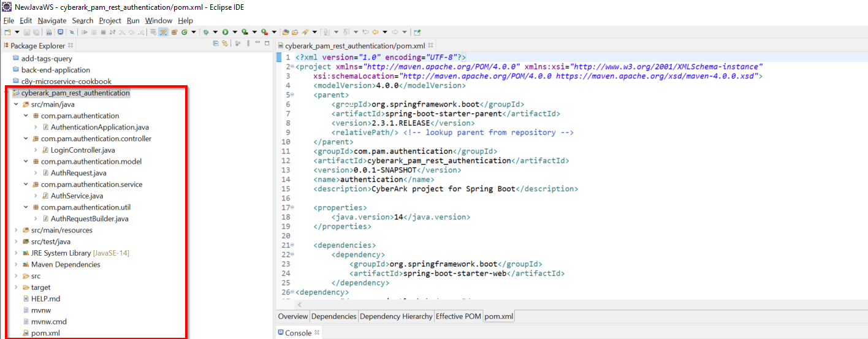The height and width of the screenshot is (339, 868).
Task: Click the Last Edit Location arrow icon
Action: pos(365,32)
